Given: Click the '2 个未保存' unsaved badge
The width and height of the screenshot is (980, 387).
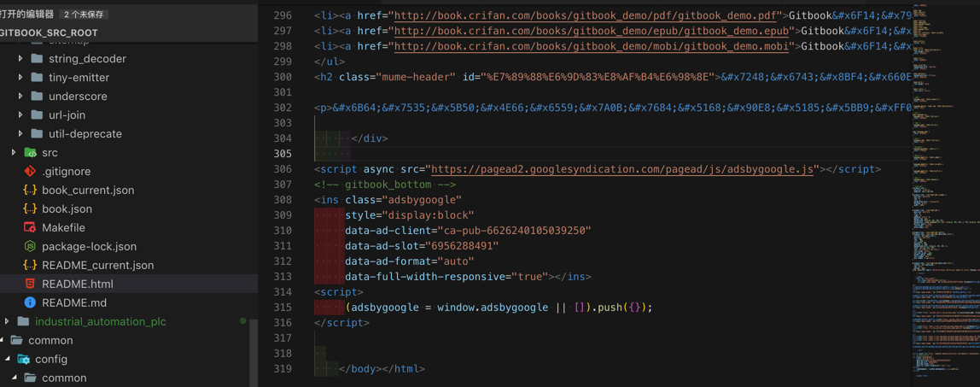Looking at the screenshot, I should click(x=84, y=14).
